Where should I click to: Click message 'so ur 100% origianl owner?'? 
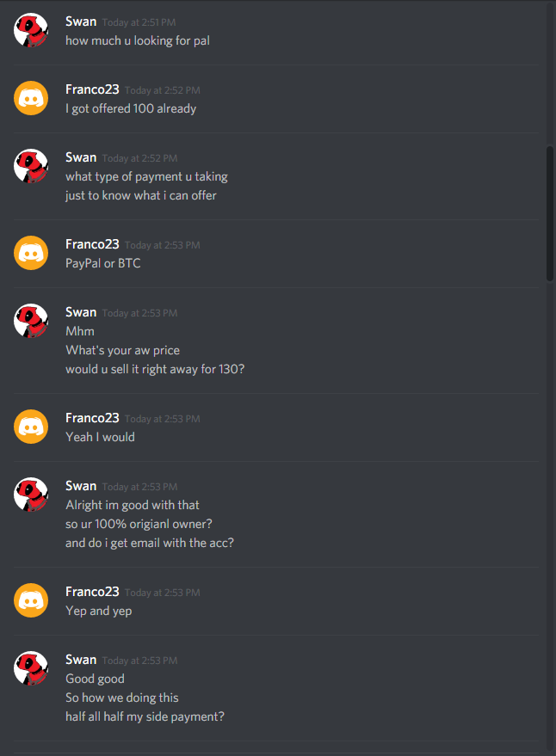(x=139, y=524)
